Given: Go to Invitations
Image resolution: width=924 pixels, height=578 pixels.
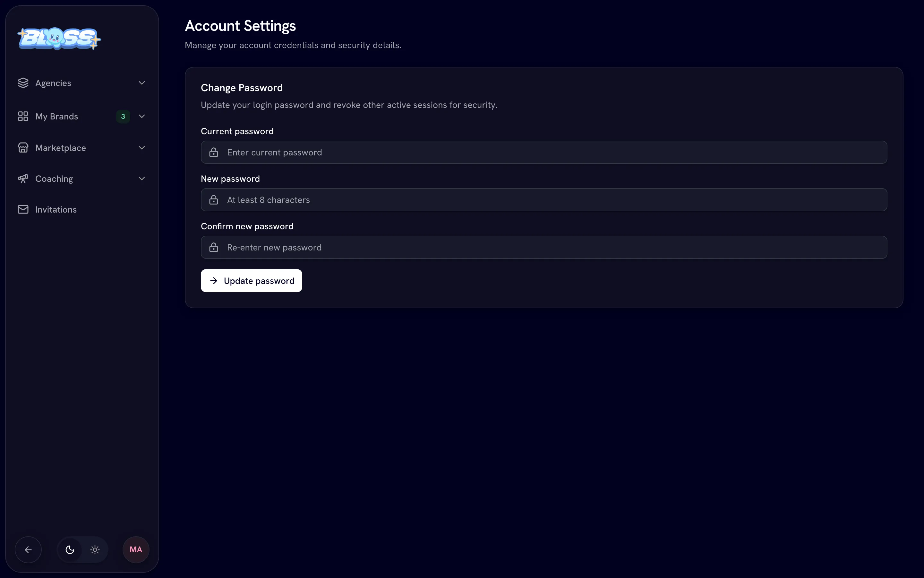Looking at the screenshot, I should tap(82, 209).
